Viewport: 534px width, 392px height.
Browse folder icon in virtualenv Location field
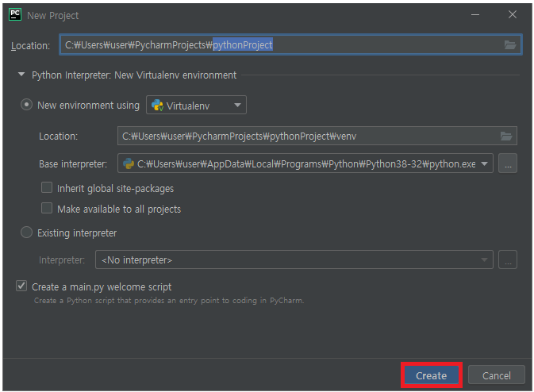tap(506, 136)
